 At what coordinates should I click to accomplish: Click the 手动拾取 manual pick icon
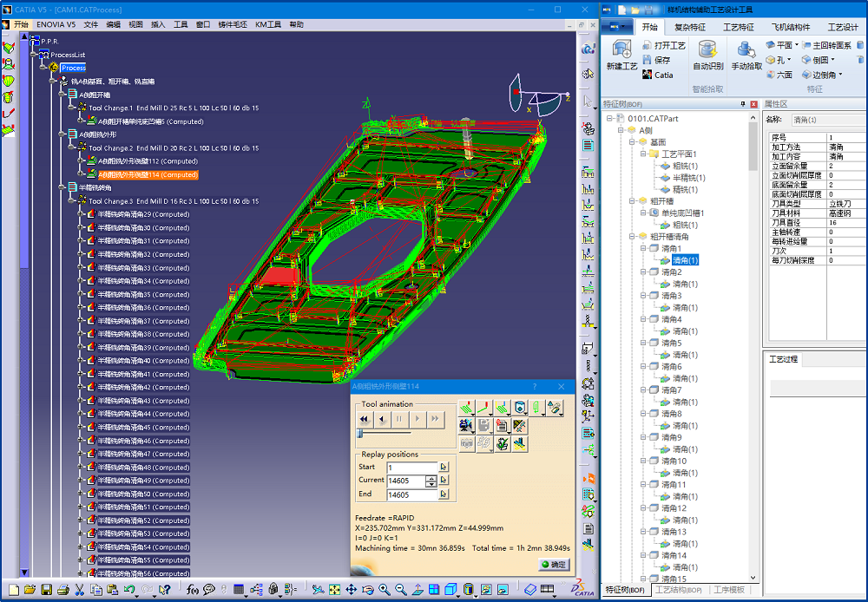click(x=746, y=56)
